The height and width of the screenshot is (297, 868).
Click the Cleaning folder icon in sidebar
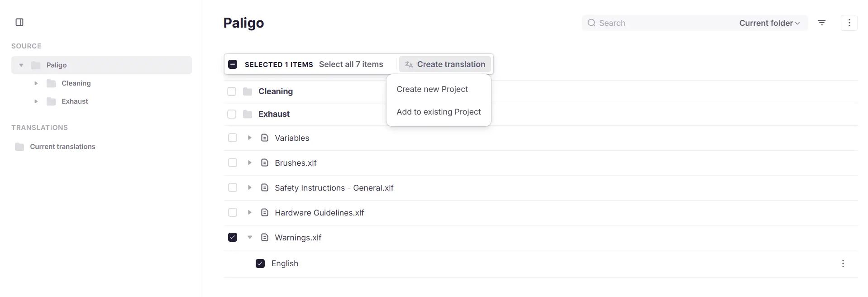(51, 83)
